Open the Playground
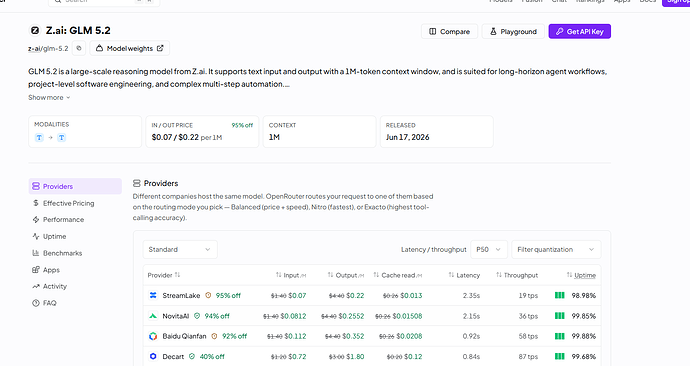 [513, 32]
